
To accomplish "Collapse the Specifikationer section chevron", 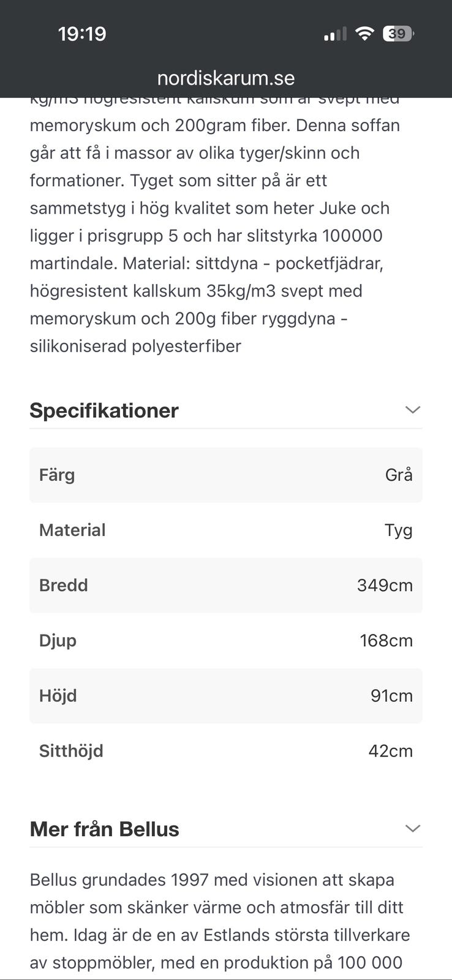I will (413, 410).
